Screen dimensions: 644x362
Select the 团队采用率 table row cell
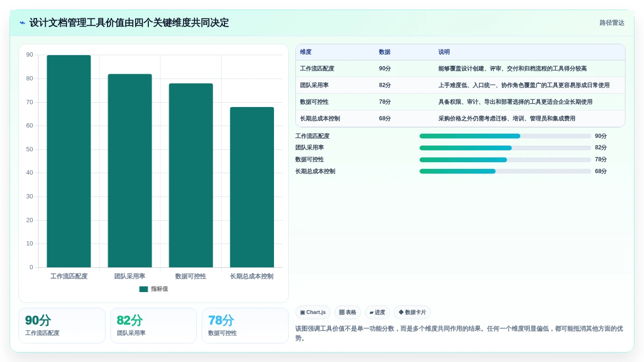[x=314, y=86]
